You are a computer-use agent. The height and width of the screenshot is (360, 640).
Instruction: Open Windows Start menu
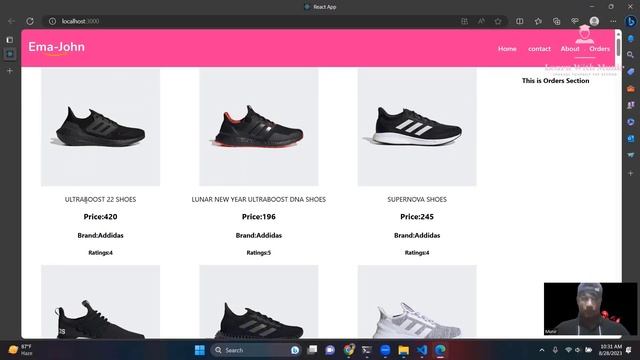tap(200, 350)
